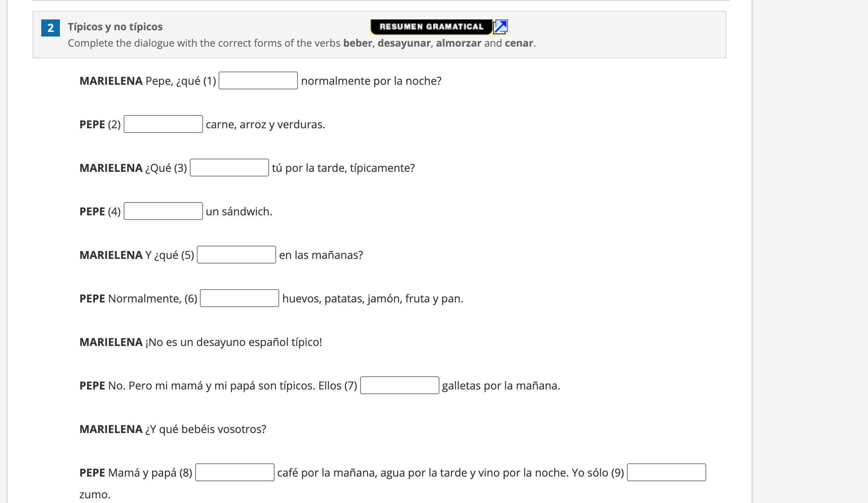Screen dimensions: 868x503
Task: Click the Resumen Gramatical black button
Action: pyautogui.click(x=431, y=27)
